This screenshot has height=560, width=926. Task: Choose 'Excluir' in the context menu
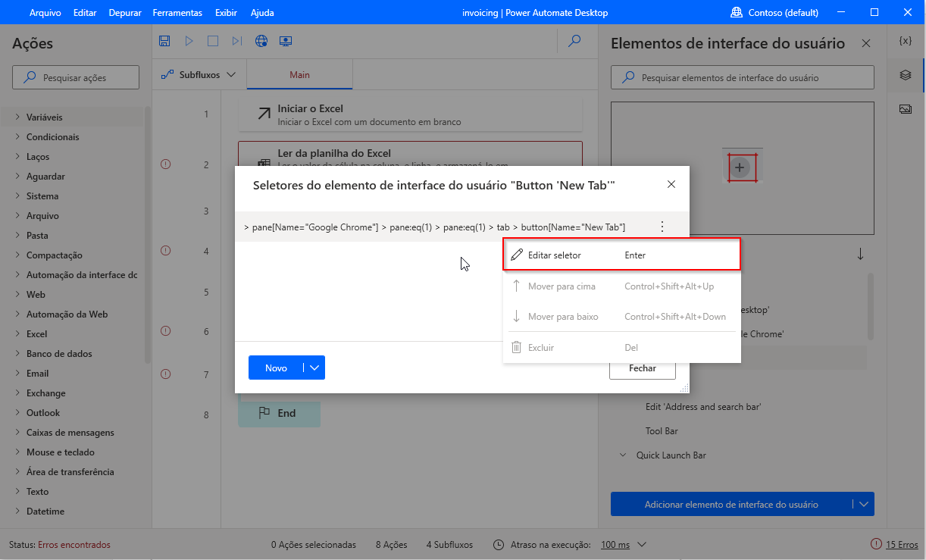click(621, 348)
